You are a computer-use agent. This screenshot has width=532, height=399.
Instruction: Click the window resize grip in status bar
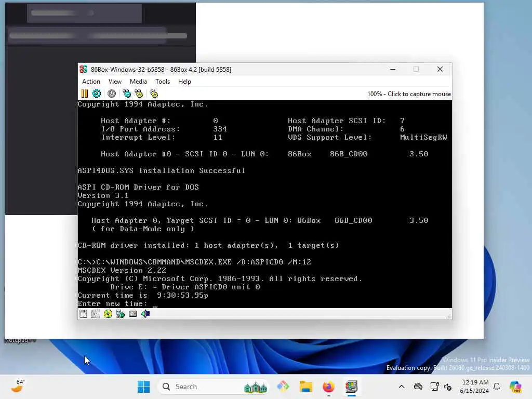pyautogui.click(x=448, y=316)
